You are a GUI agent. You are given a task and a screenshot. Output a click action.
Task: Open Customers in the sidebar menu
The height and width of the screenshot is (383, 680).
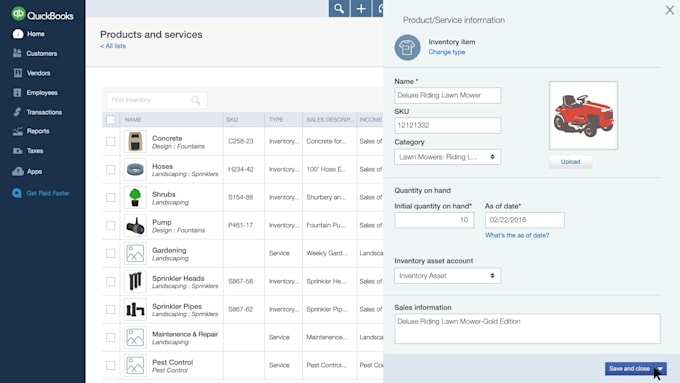point(42,53)
